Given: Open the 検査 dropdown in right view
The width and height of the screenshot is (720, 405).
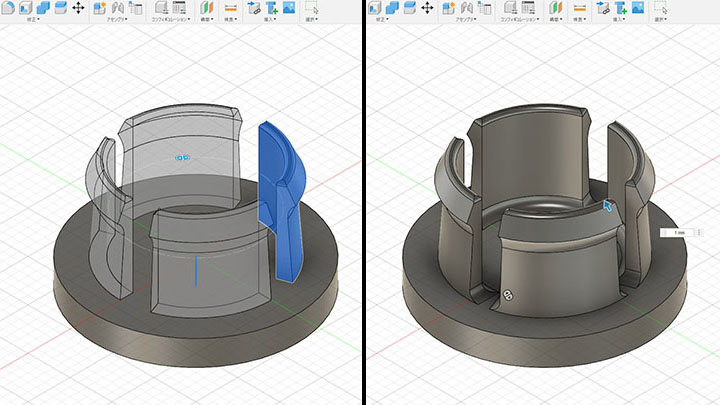Looking at the screenshot, I should 580,19.
